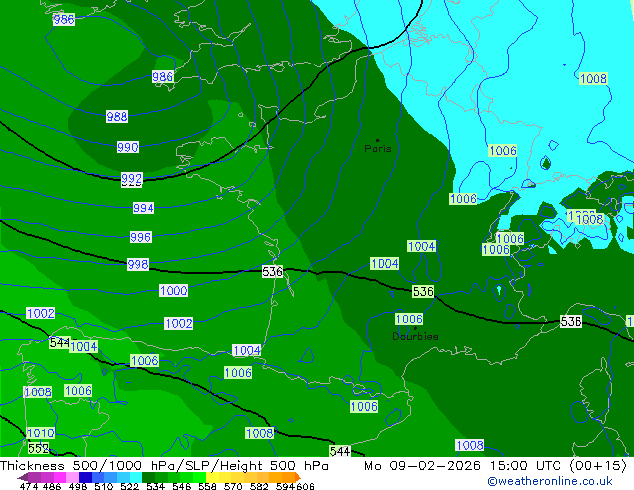Pick the cyan legend swatch above 522
Viewport: 634px width, 490px height.
coord(136,477)
